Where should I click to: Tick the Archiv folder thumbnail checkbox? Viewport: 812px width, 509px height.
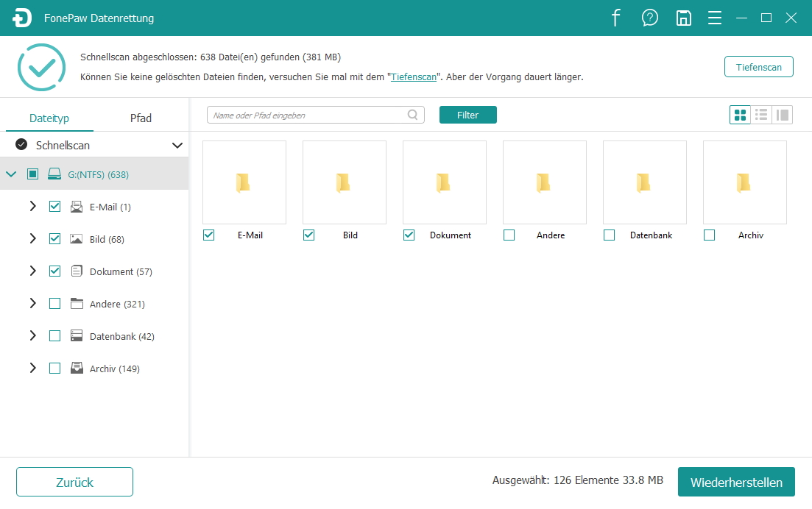[x=709, y=235]
